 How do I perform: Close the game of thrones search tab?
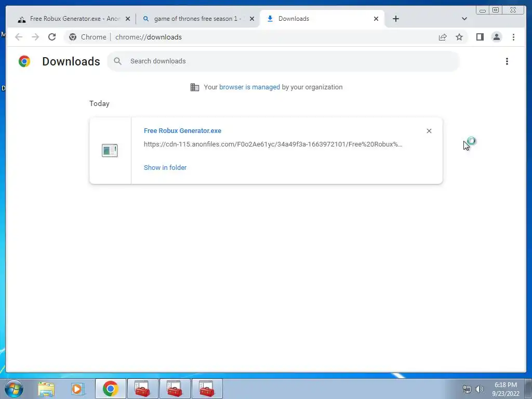pyautogui.click(x=252, y=19)
